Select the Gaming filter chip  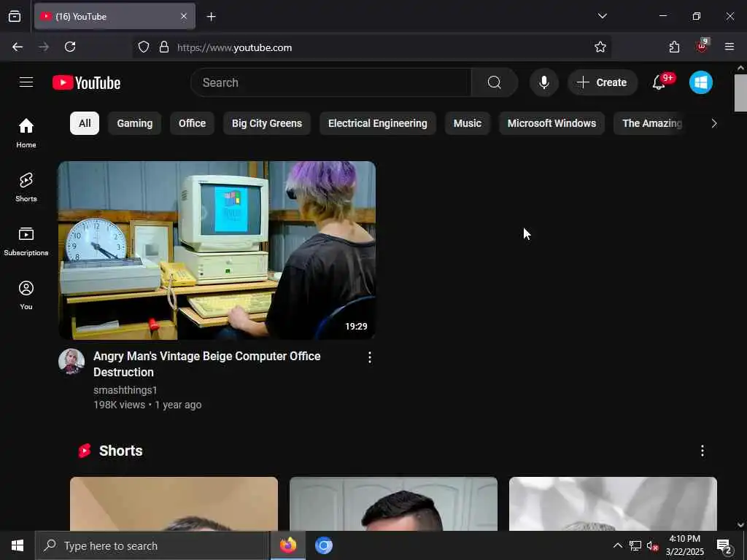coord(135,123)
